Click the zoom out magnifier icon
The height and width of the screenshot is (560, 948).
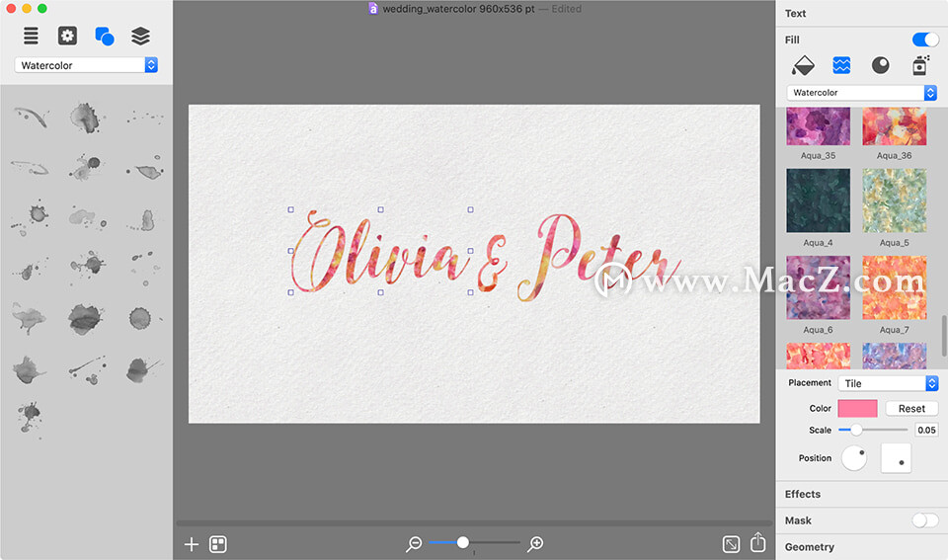(x=414, y=544)
